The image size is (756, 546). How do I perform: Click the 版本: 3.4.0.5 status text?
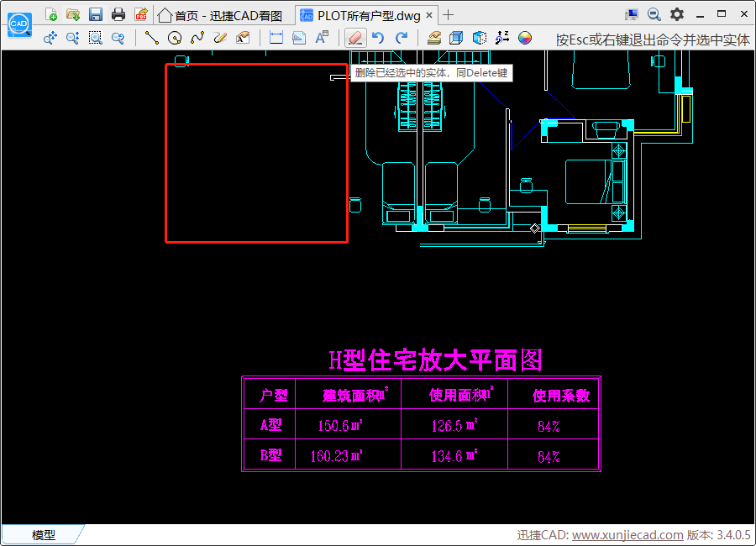pyautogui.click(x=718, y=535)
